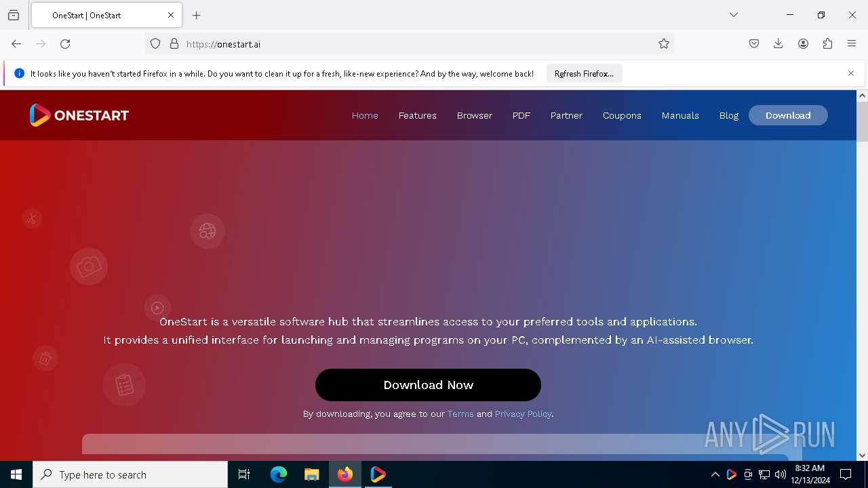Click the taskbar search box

pyautogui.click(x=130, y=474)
